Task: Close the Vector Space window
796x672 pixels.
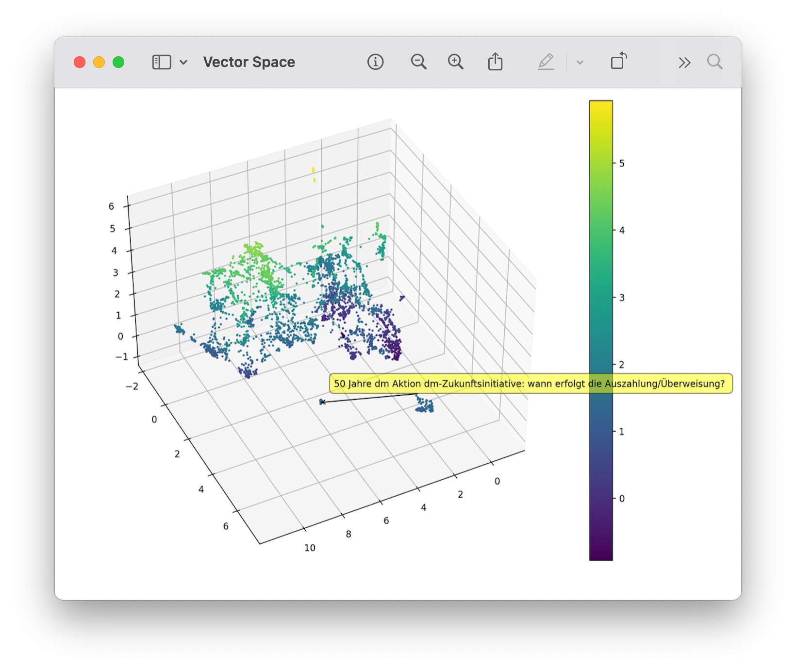Action: pos(80,62)
